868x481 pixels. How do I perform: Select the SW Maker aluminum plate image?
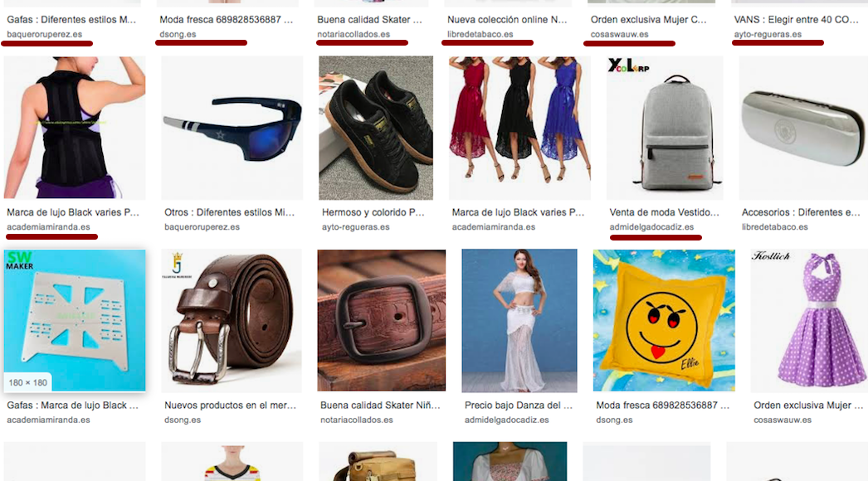click(75, 320)
